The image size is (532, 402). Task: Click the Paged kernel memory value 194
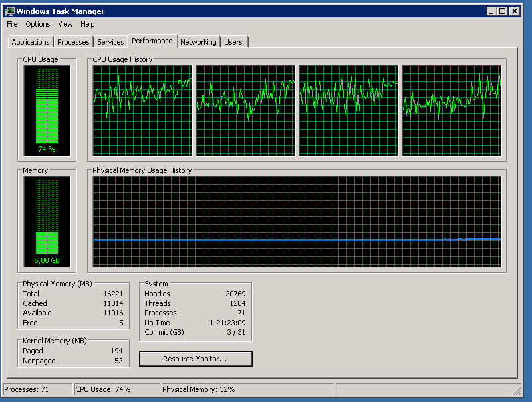(x=117, y=351)
